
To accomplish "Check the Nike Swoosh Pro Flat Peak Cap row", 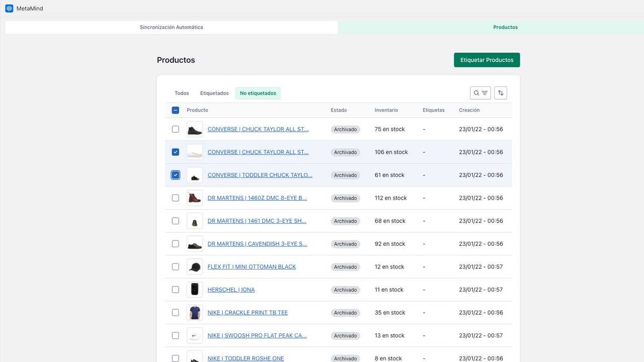I will point(176,335).
